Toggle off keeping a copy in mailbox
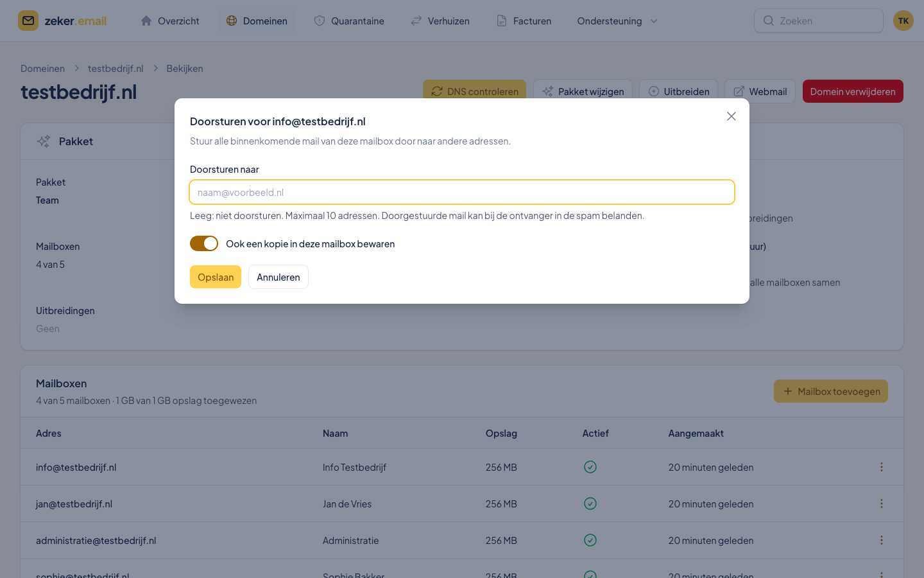 (x=204, y=243)
